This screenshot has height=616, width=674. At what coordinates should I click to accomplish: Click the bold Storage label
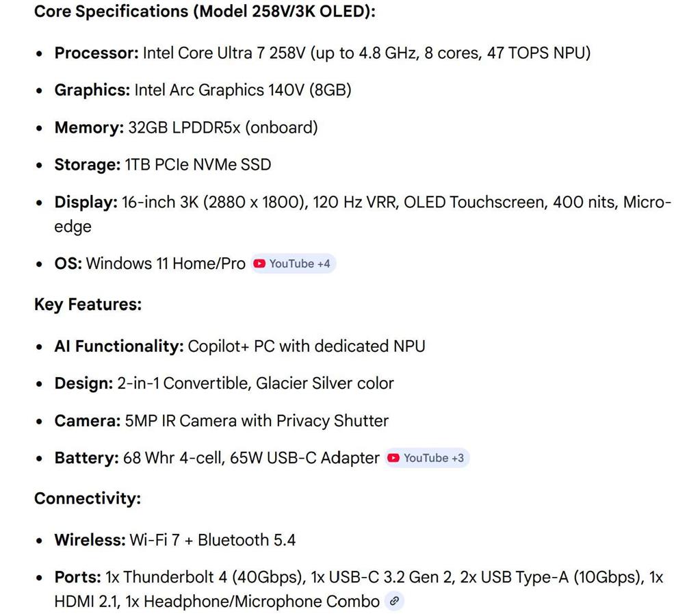[88, 164]
